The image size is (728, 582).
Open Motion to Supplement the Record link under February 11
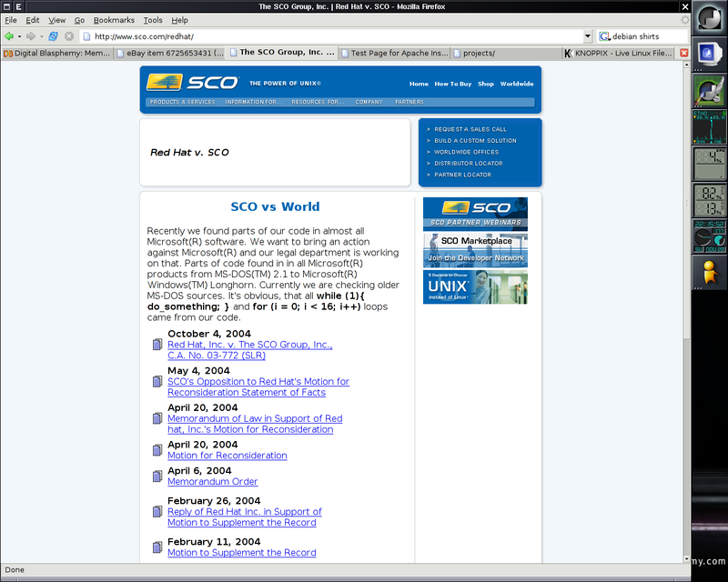click(241, 552)
